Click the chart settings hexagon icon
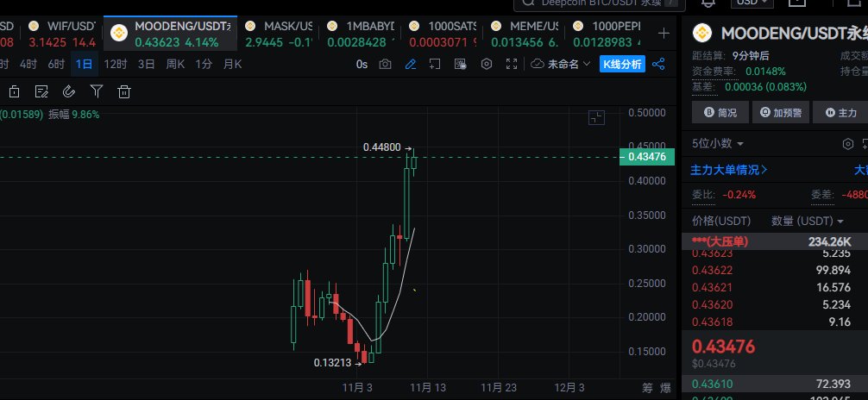868x400 pixels. pos(487,64)
